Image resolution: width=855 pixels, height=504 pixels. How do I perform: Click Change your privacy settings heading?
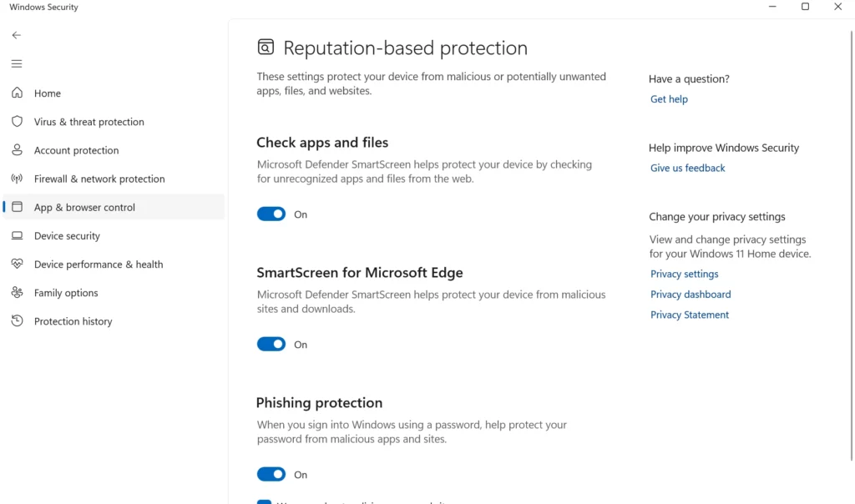pyautogui.click(x=717, y=216)
